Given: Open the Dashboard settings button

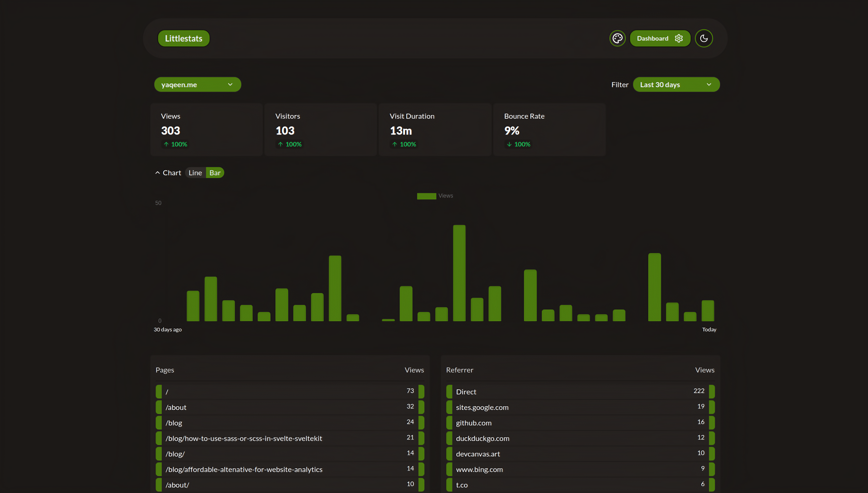Looking at the screenshot, I should 660,38.
